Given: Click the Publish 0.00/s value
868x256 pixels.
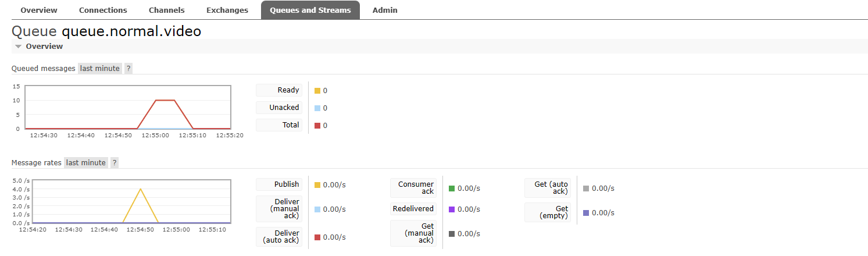Looking at the screenshot, I should click(x=334, y=185).
